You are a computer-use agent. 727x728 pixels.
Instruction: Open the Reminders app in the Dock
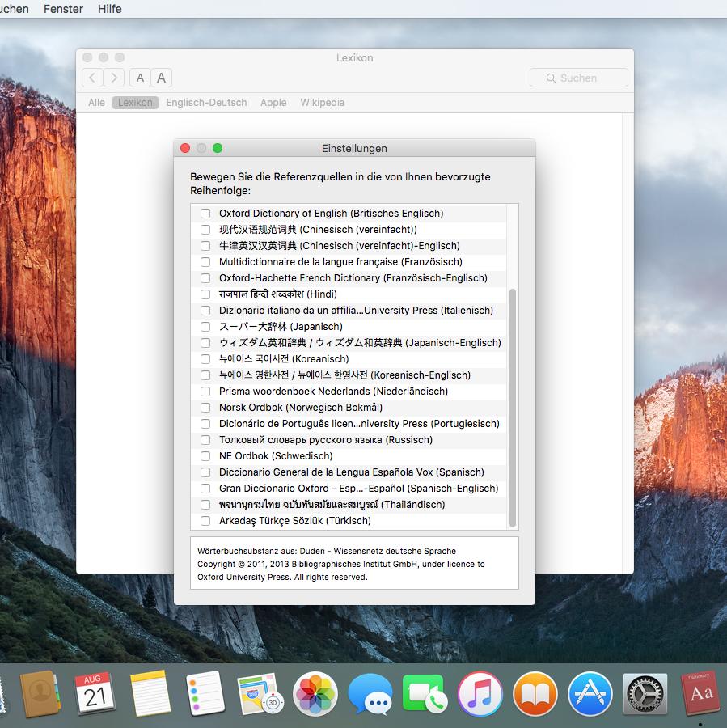[x=205, y=694]
